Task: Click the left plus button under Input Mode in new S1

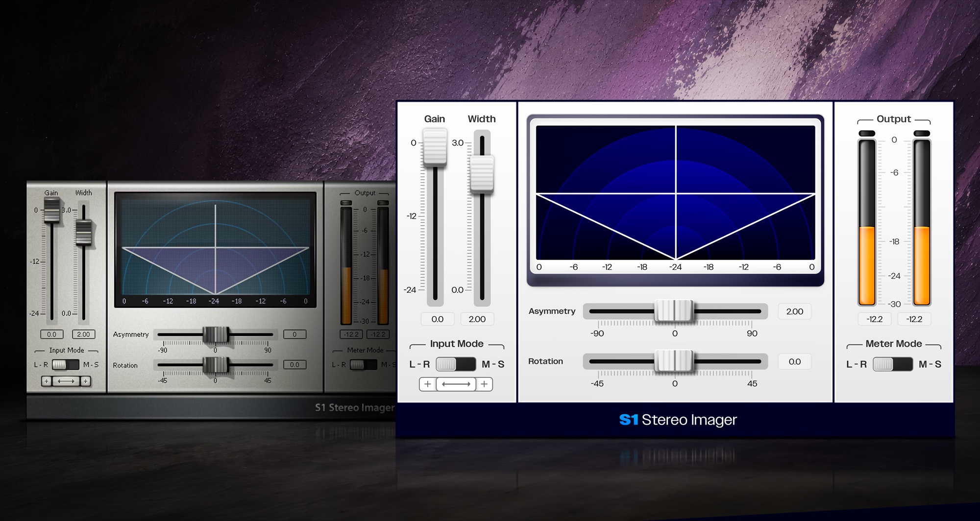Action: (427, 384)
